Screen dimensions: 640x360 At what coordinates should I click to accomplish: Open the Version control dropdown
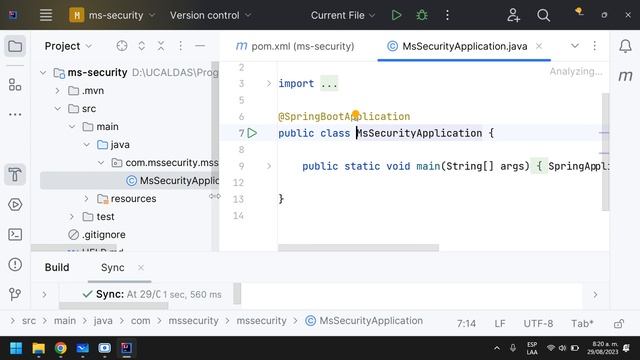(x=210, y=15)
